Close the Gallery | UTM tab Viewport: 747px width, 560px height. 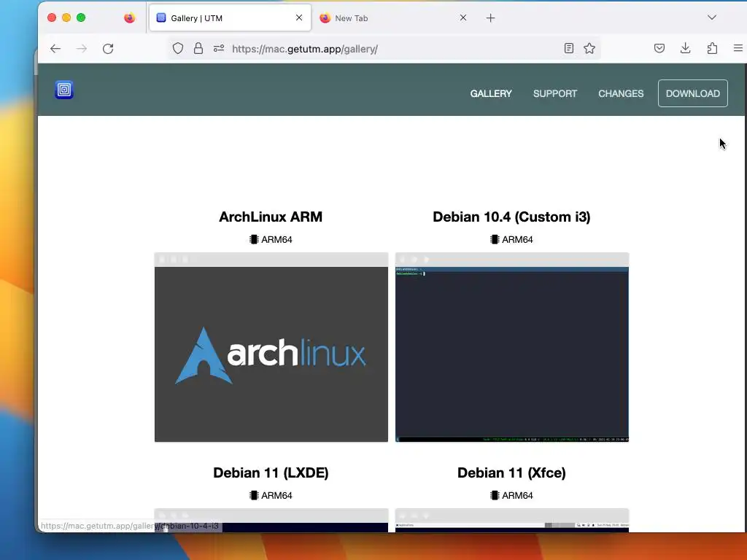coord(299,17)
